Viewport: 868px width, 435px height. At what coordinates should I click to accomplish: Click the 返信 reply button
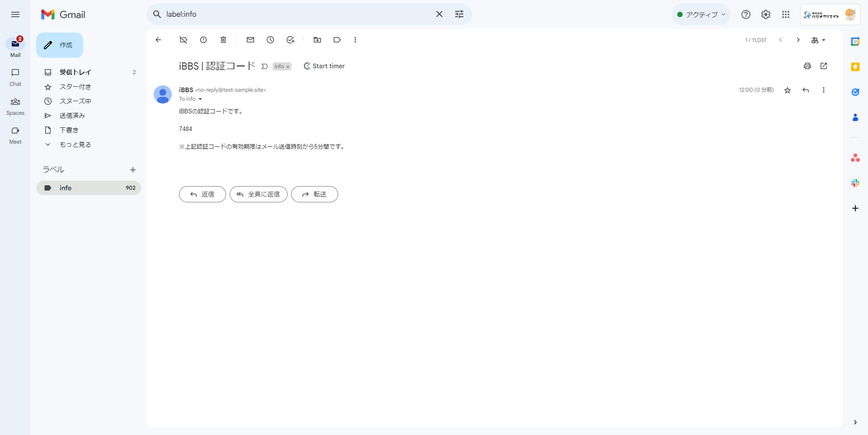point(203,194)
